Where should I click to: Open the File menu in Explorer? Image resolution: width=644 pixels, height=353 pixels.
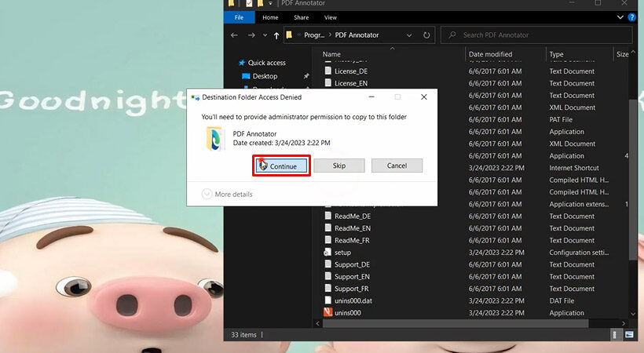click(239, 17)
